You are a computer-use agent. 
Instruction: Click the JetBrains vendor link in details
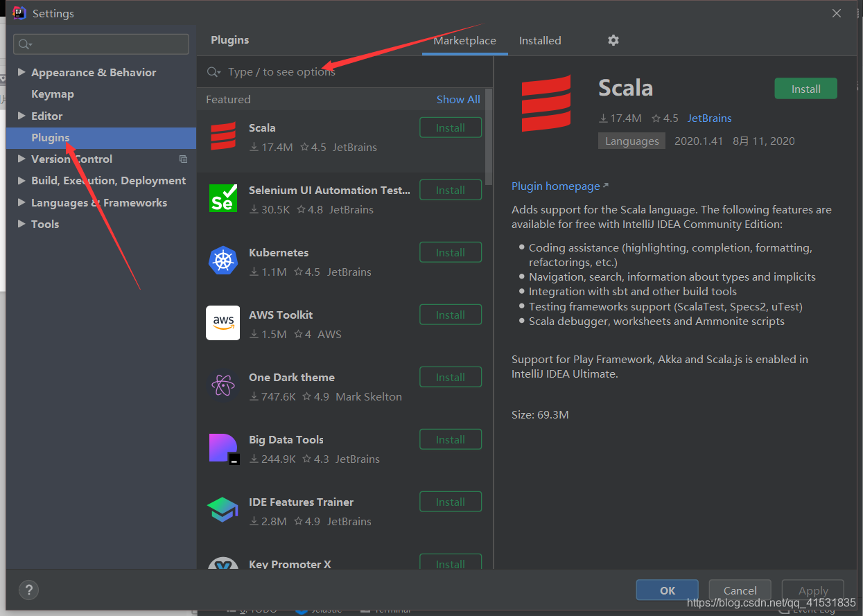709,118
